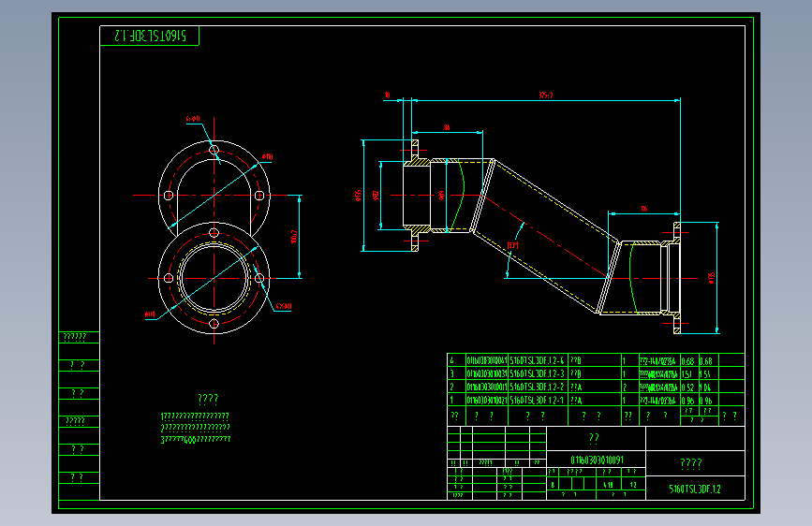The image size is (812, 526).
Task: Click the red 10 dimension atop side view
Action: click(387, 95)
